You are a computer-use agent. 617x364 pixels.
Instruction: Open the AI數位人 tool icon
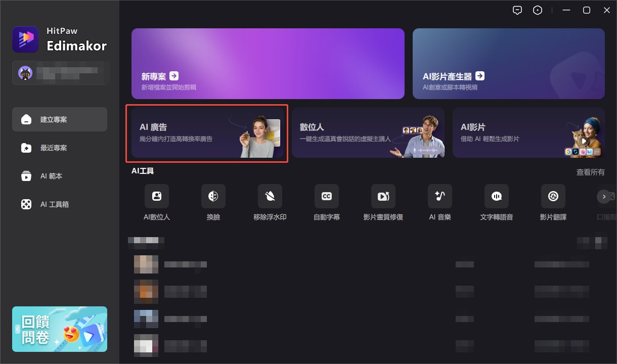(x=157, y=196)
